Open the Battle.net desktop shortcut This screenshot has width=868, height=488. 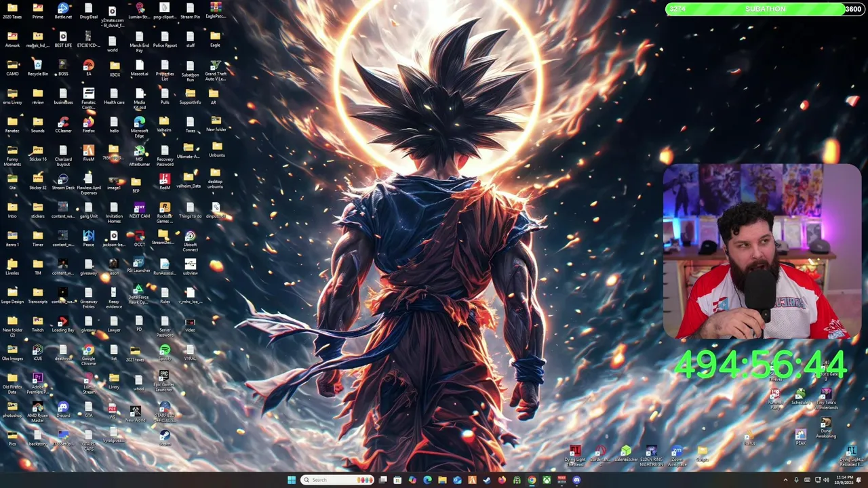[x=63, y=11]
